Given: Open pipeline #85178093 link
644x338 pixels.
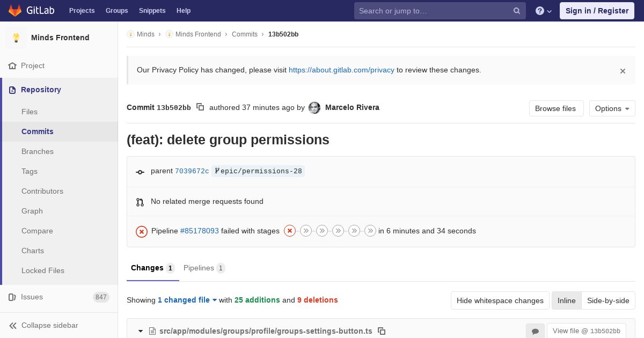Looking at the screenshot, I should [x=200, y=231].
